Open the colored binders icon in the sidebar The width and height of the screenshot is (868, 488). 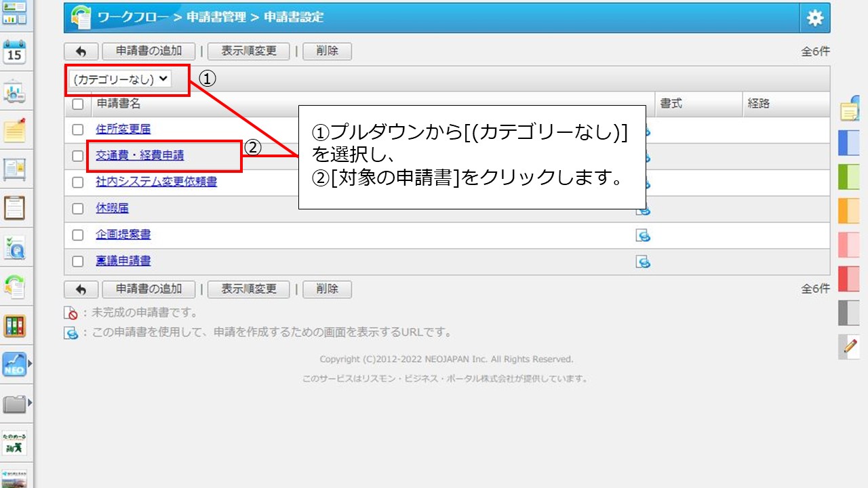coord(15,326)
